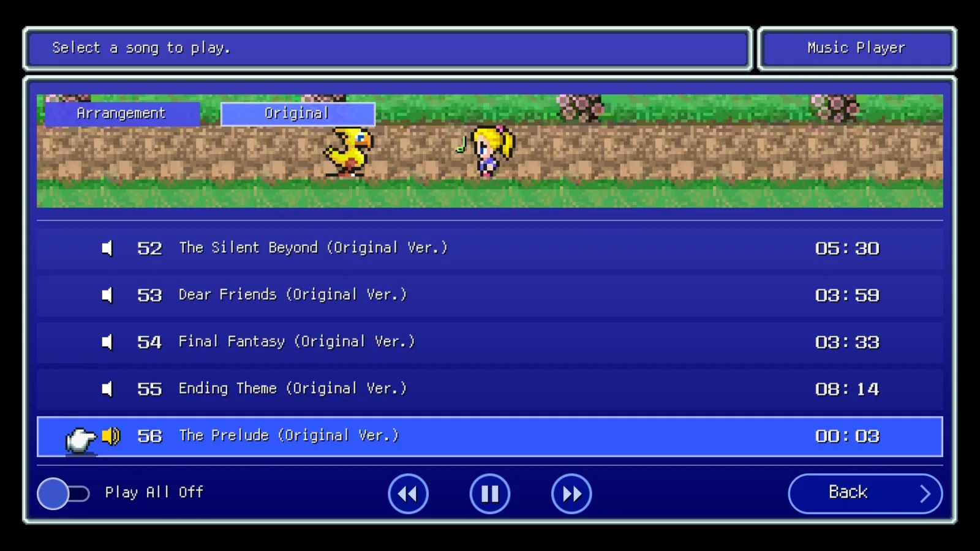
Task: Skip forward with the fast-forward button
Action: click(571, 493)
